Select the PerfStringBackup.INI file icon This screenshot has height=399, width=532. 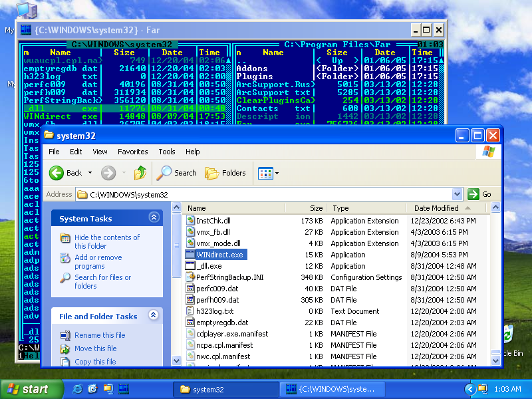(x=190, y=277)
